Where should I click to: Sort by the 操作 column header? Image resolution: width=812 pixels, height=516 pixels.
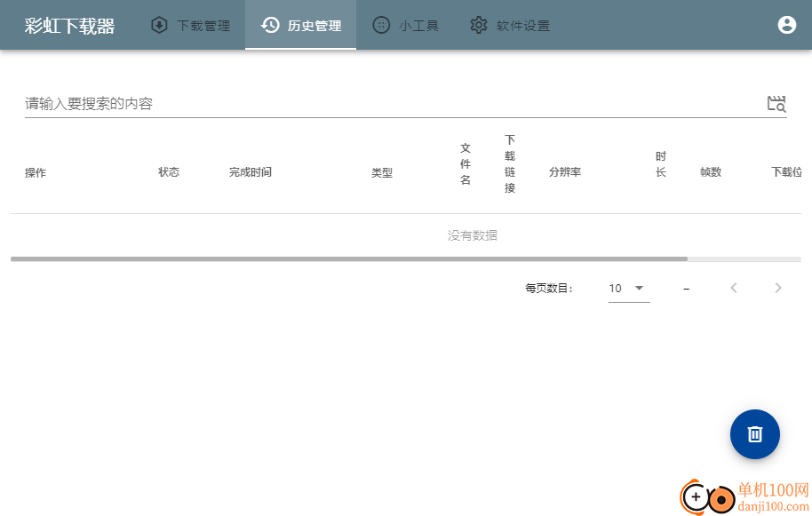pyautogui.click(x=36, y=172)
